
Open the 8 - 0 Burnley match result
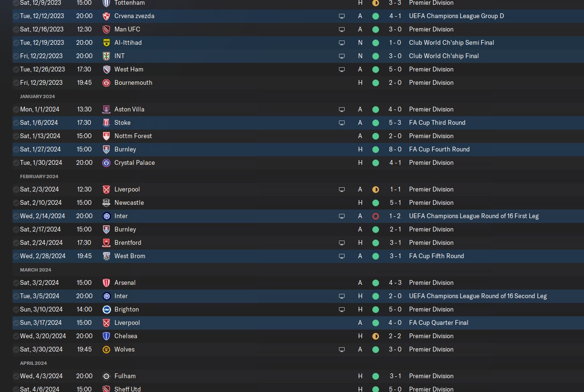395,150
